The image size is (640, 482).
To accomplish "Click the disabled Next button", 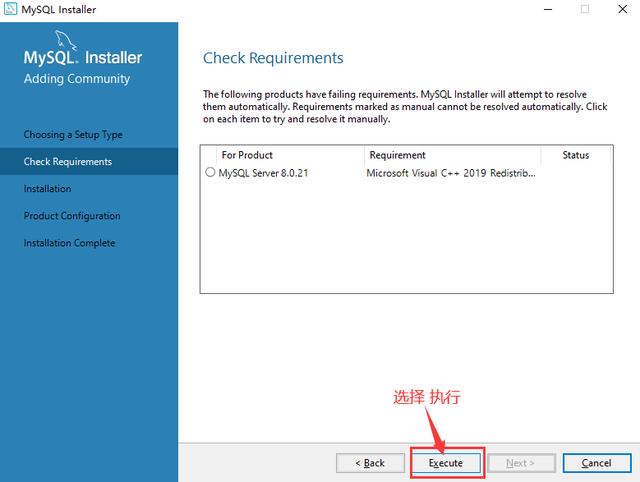I will (521, 463).
